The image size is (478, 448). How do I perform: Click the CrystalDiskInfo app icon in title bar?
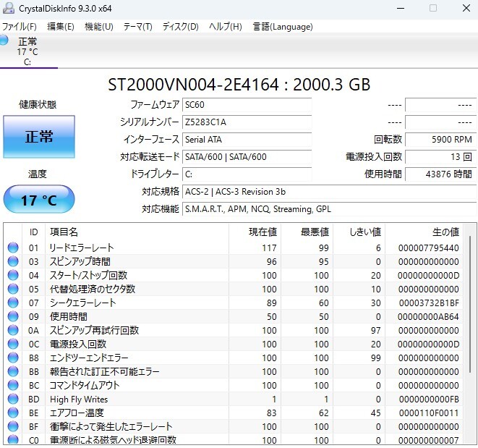[x=9, y=8]
